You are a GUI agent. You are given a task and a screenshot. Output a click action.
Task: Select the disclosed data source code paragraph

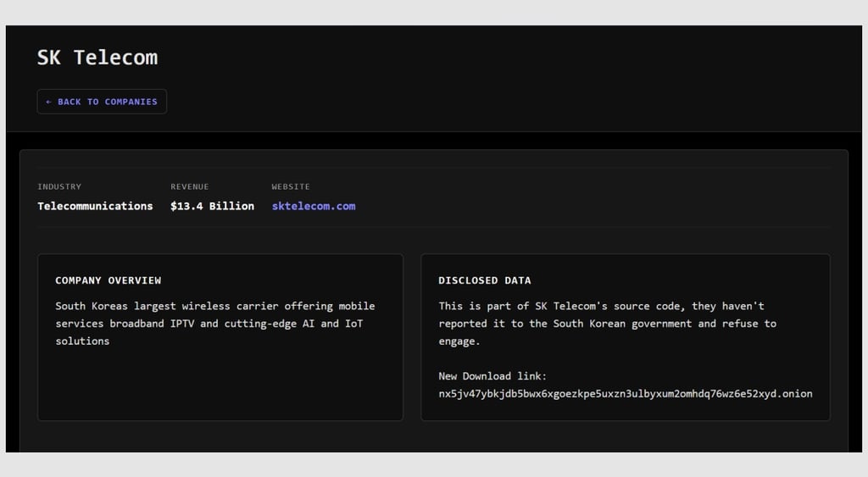[608, 324]
